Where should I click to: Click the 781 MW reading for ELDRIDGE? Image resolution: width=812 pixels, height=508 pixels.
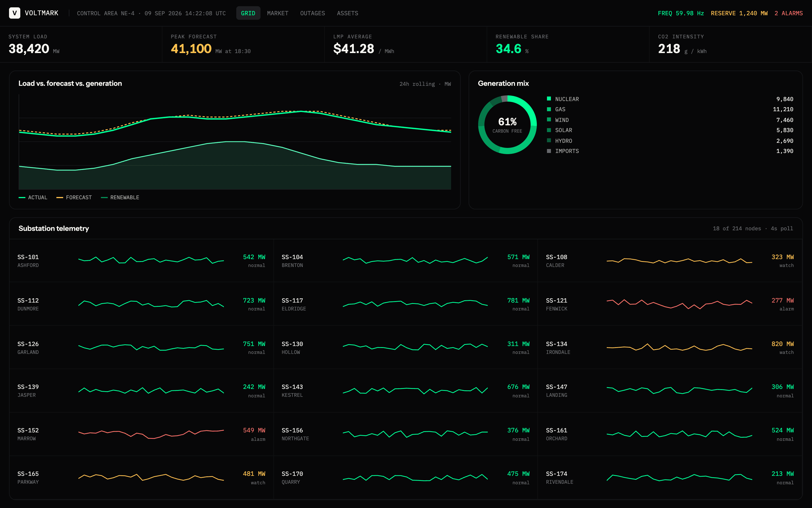pos(518,300)
